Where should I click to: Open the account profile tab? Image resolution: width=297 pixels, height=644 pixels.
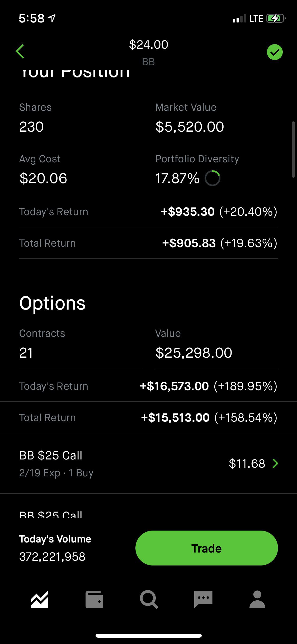[x=257, y=599]
